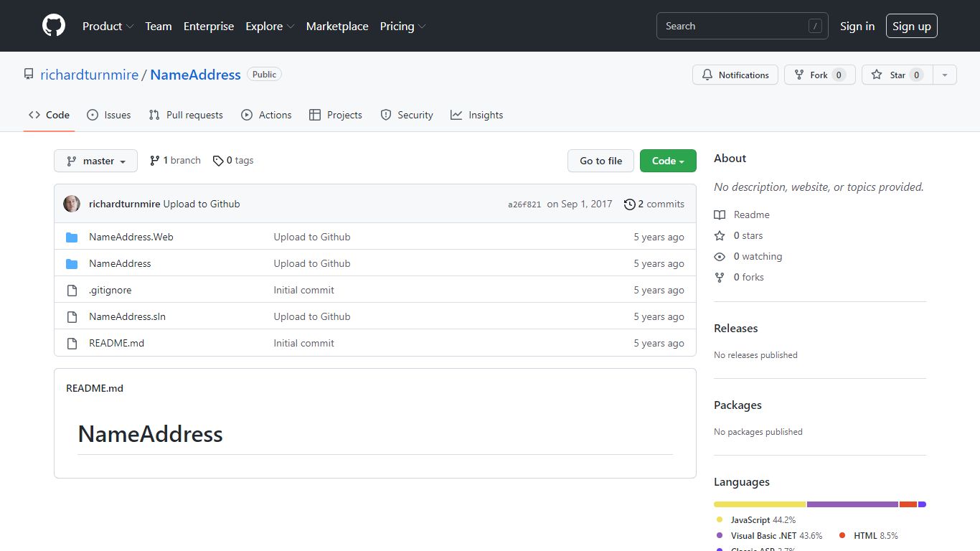Click the book icon next to Readme
The width and height of the screenshot is (980, 551).
pos(720,215)
